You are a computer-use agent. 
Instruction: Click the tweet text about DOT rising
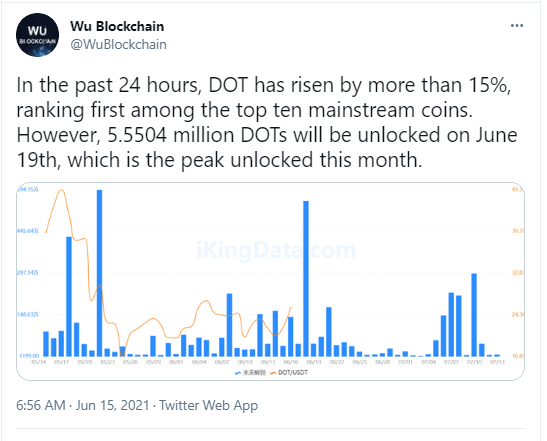267,122
